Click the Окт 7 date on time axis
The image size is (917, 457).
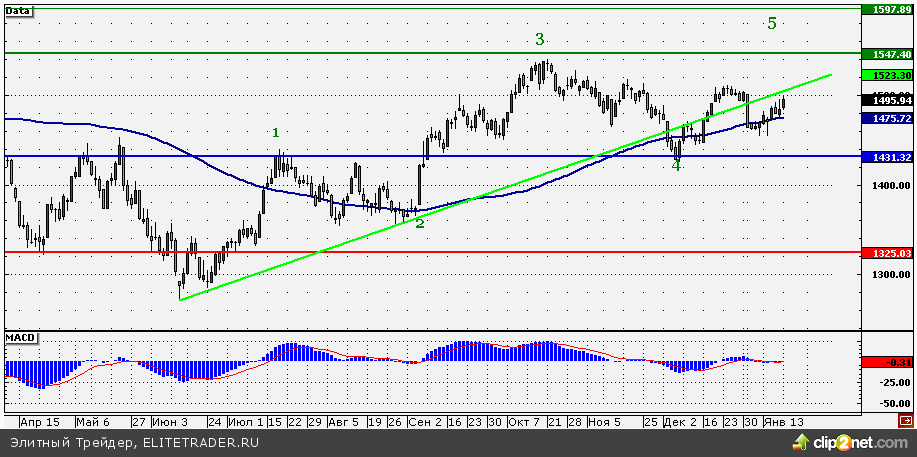pyautogui.click(x=523, y=421)
